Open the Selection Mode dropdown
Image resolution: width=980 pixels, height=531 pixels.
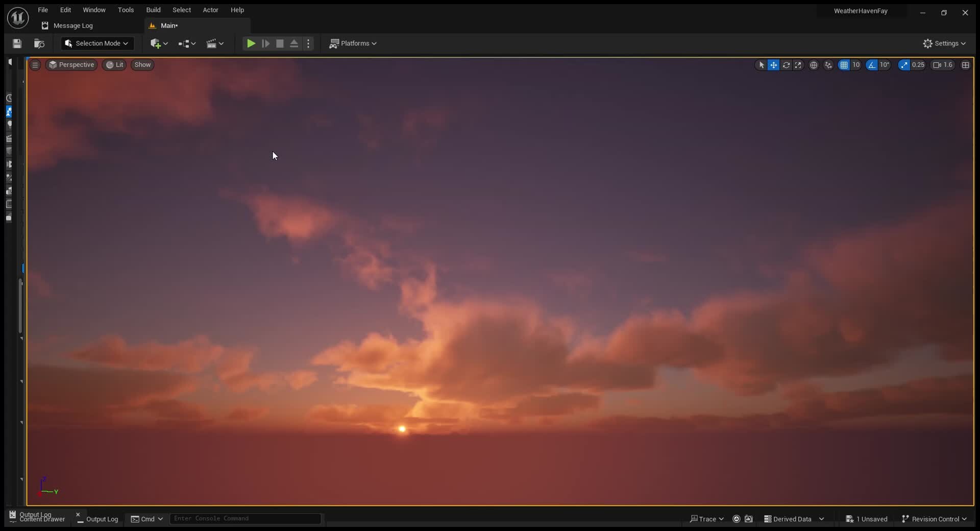[97, 43]
